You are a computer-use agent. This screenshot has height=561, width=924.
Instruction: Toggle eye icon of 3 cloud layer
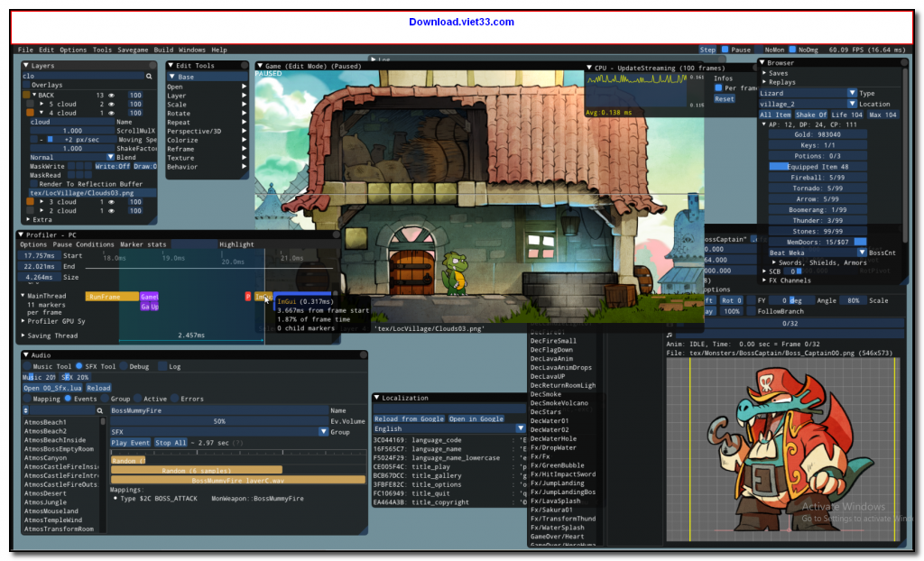coord(111,201)
